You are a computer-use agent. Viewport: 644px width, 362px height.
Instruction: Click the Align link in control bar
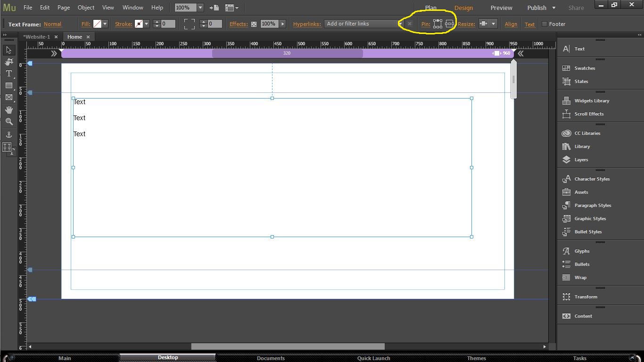click(x=511, y=24)
